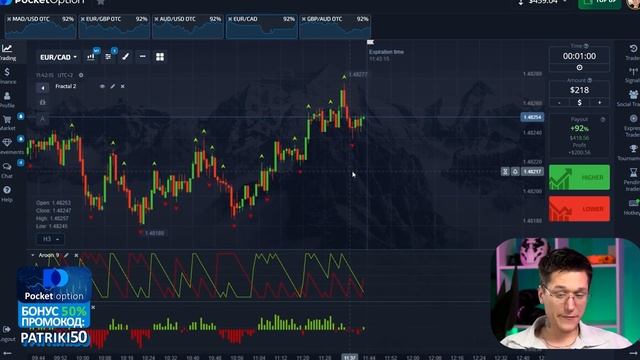The width and height of the screenshot is (640, 360).
Task: Click the clock icon under trade time
Action: [x=579, y=67]
